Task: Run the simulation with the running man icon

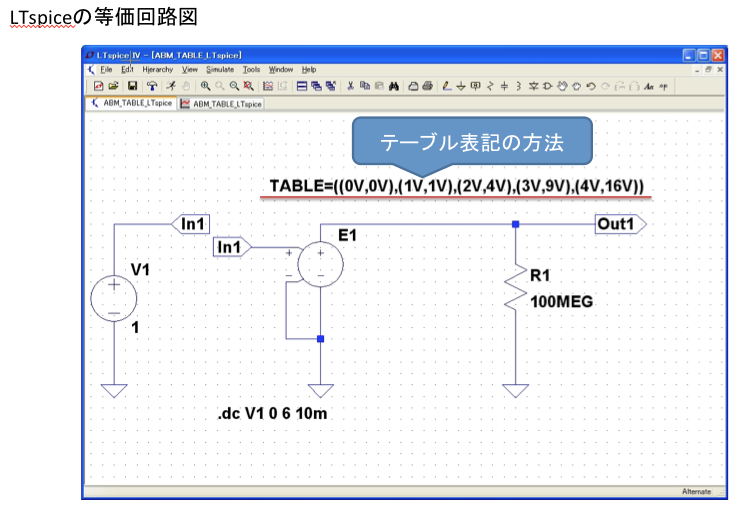Action: [171, 86]
